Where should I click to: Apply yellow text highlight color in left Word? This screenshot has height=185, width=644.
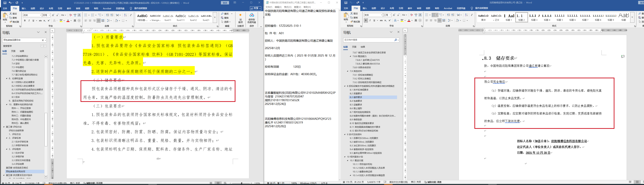coord(61,21)
